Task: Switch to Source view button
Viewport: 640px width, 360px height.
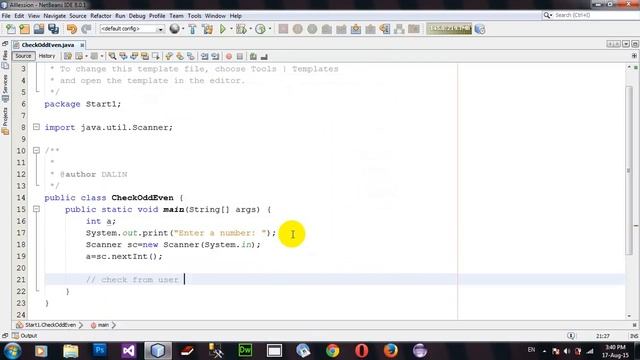Action: pyautogui.click(x=23, y=56)
